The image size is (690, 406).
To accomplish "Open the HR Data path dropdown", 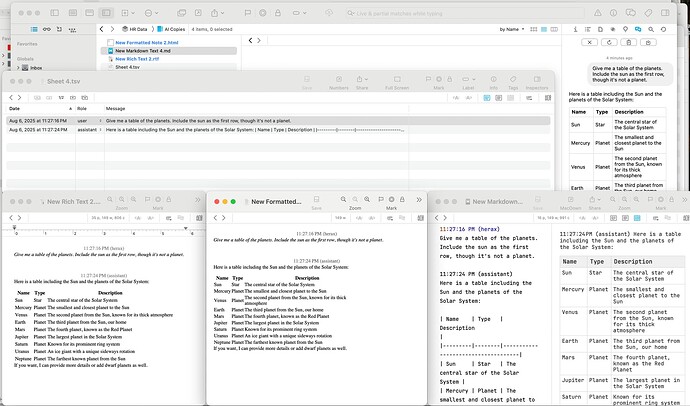I will coord(134,31).
